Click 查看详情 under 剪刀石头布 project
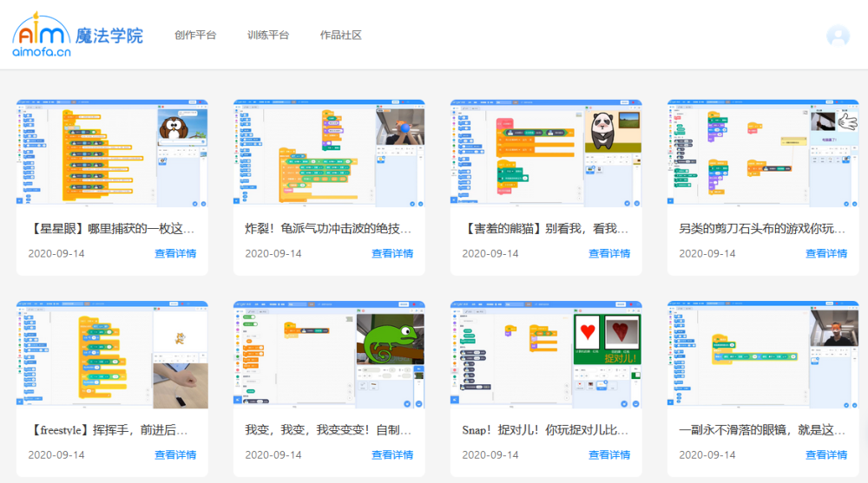This screenshot has width=868, height=483. pyautogui.click(x=826, y=253)
